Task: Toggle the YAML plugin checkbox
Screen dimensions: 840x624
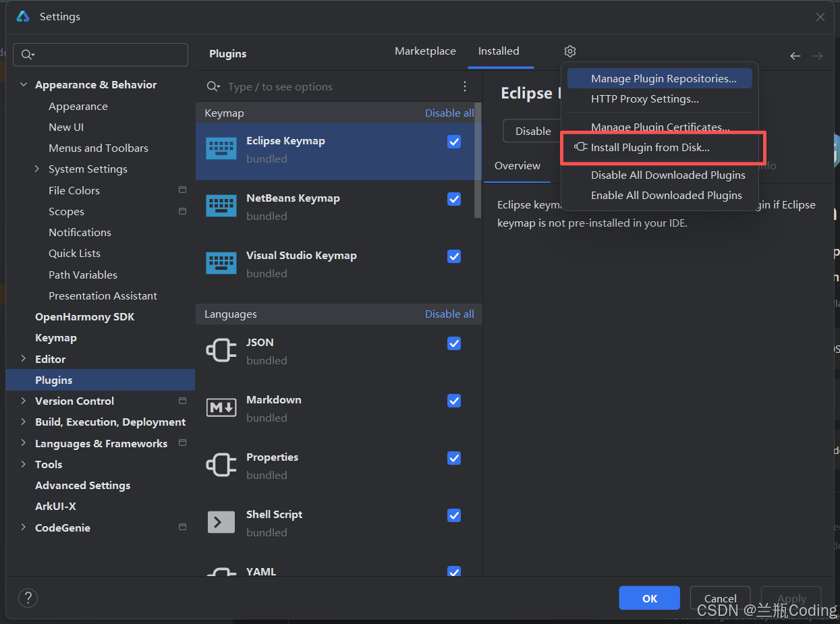Action: (x=454, y=571)
